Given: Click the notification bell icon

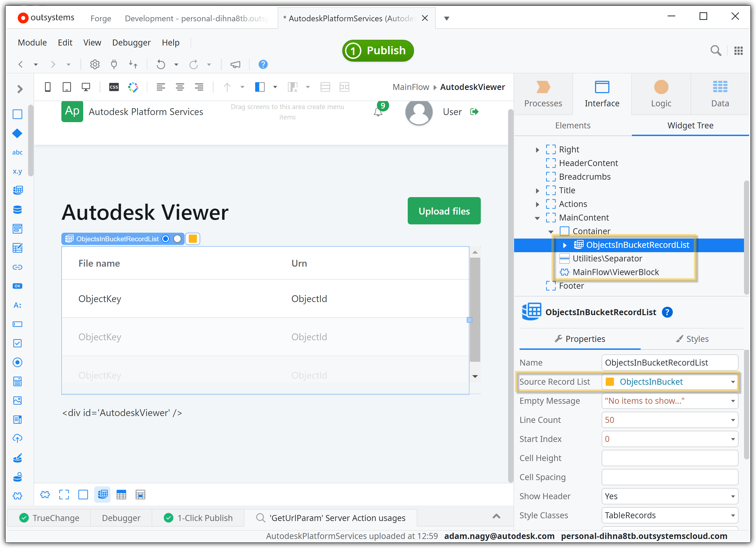Looking at the screenshot, I should click(378, 112).
